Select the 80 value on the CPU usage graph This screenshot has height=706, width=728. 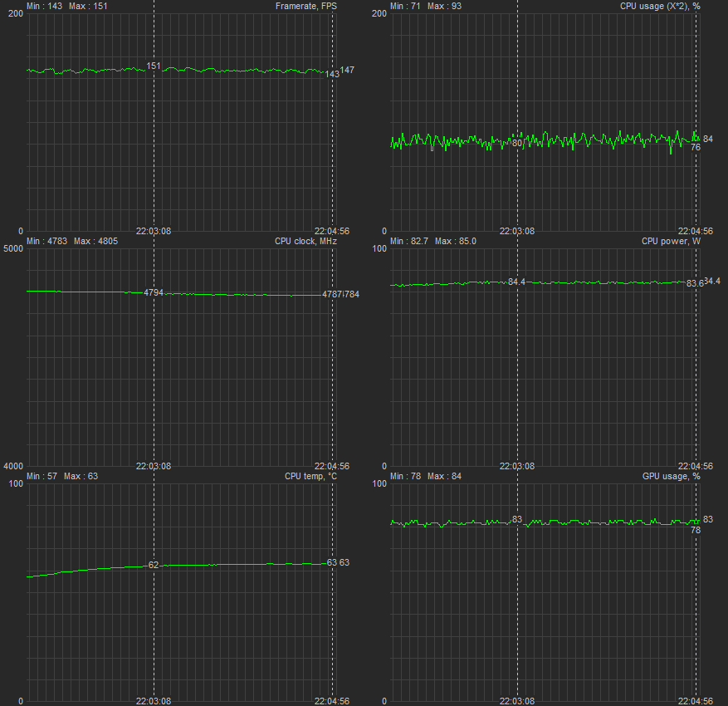click(x=517, y=143)
